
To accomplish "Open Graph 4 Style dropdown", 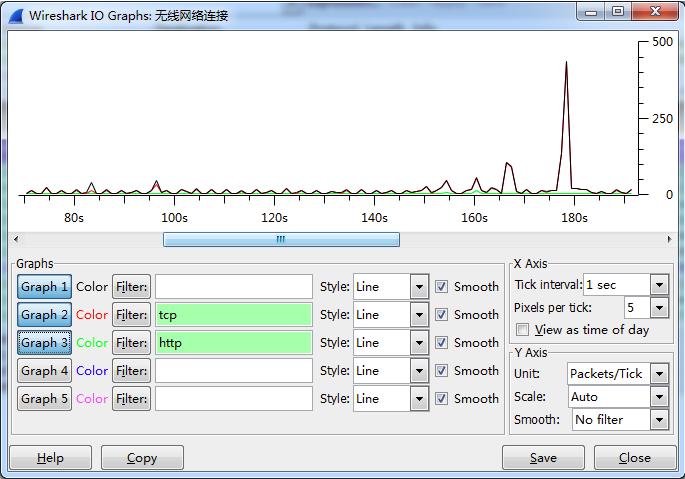I will click(x=419, y=371).
